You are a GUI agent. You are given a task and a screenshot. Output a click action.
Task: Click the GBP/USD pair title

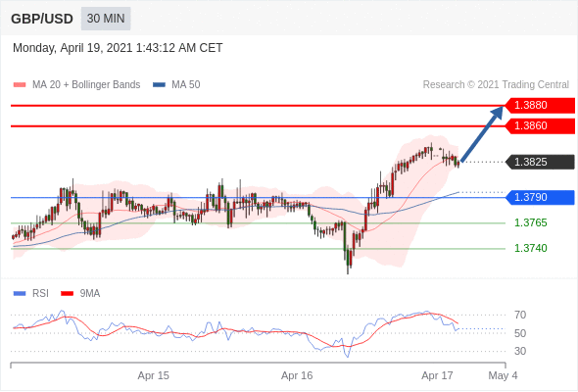(42, 19)
